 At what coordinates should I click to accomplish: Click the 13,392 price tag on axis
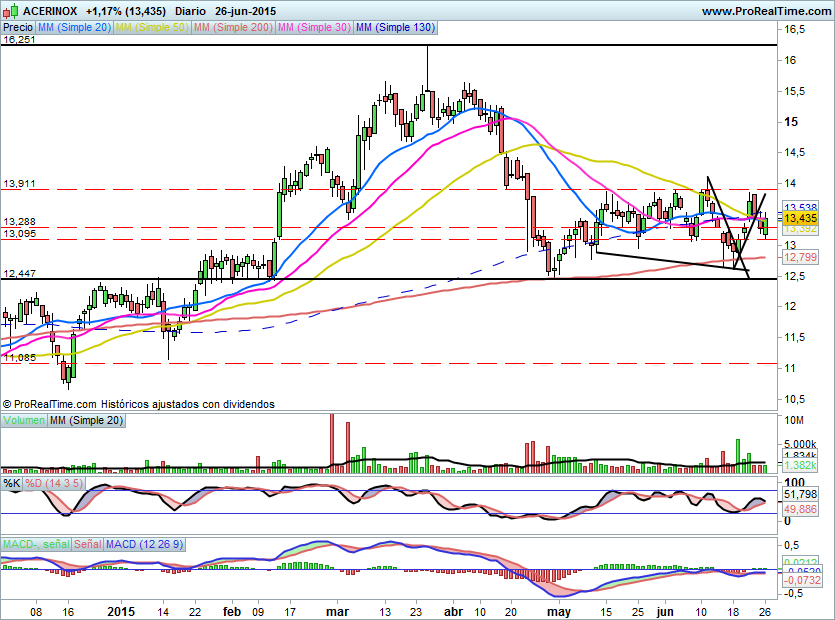[x=800, y=228]
